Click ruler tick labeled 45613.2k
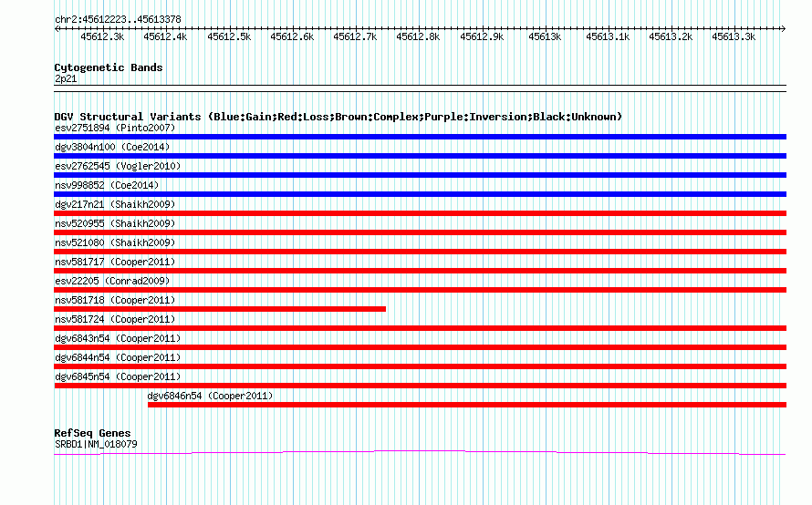 coord(671,36)
